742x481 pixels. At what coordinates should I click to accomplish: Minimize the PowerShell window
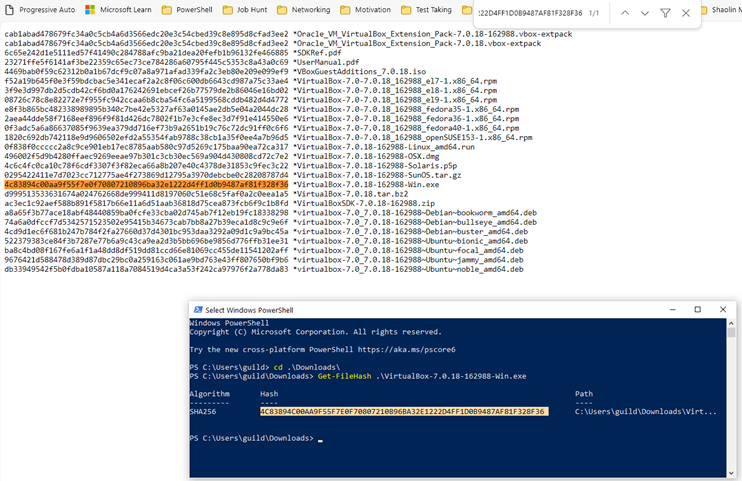[x=672, y=309]
